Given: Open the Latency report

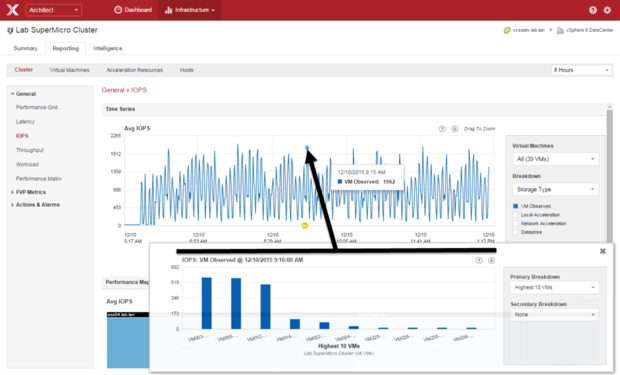Looking at the screenshot, I should point(25,121).
